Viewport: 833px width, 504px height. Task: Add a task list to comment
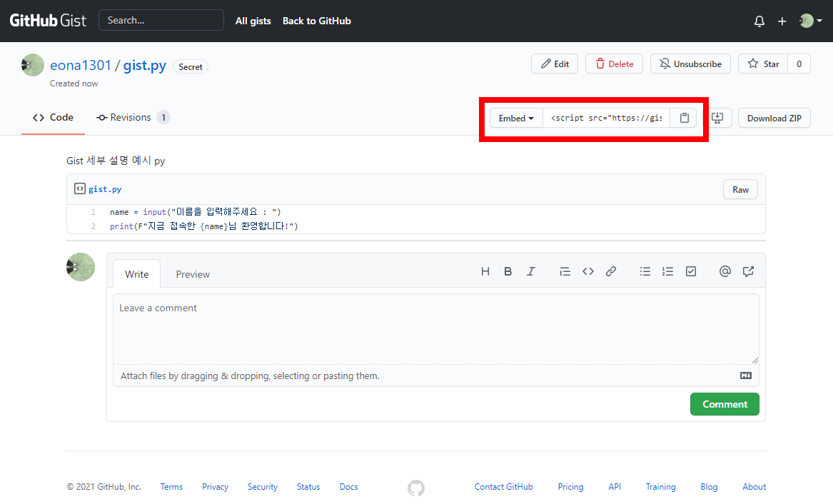(x=691, y=271)
